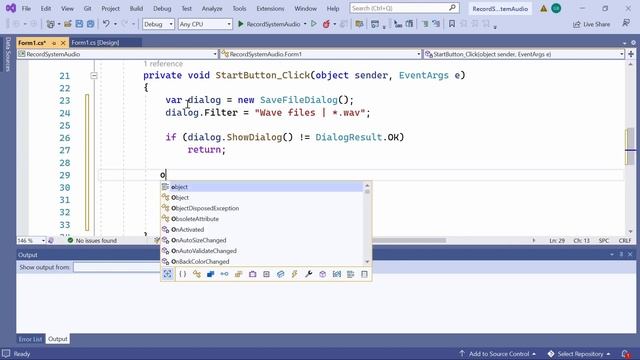Switch to Form1.cs [Design] tab

pyautogui.click(x=95, y=42)
